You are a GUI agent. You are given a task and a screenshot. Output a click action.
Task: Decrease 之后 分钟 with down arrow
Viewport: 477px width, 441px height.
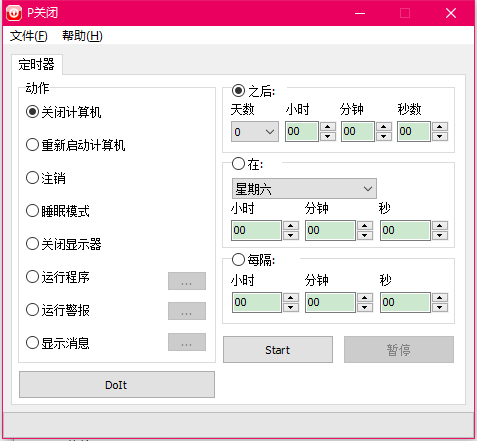click(384, 136)
